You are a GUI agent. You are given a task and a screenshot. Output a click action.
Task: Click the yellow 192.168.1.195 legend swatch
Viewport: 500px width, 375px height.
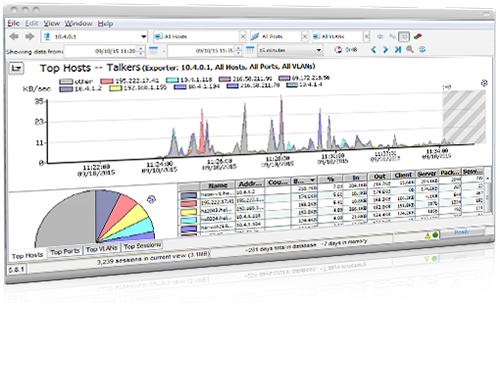(x=115, y=88)
